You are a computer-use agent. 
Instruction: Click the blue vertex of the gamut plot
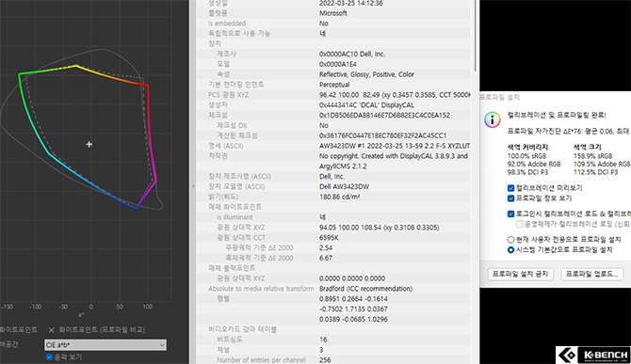tap(136, 208)
